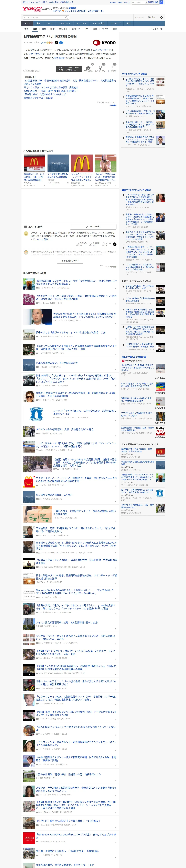The height and width of the screenshot is (868, 186).
Task: React with わかりやすい lightbulb icon
Action: pos(100,68)
